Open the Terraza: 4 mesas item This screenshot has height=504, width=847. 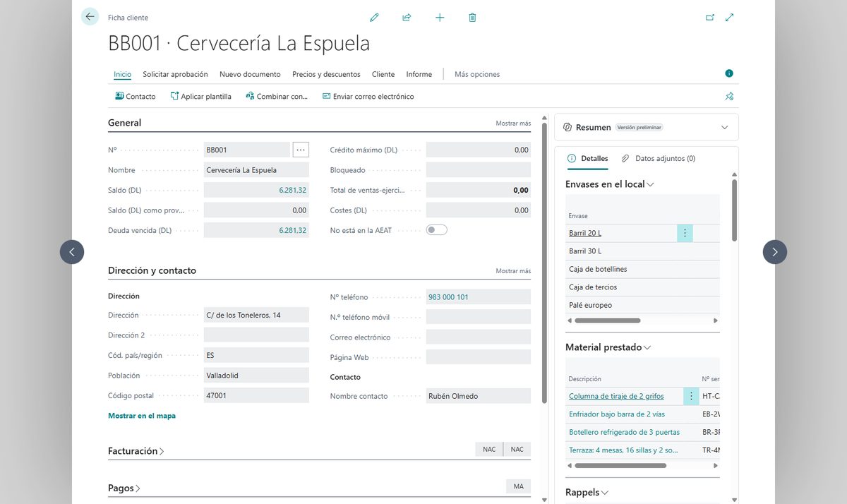click(623, 450)
